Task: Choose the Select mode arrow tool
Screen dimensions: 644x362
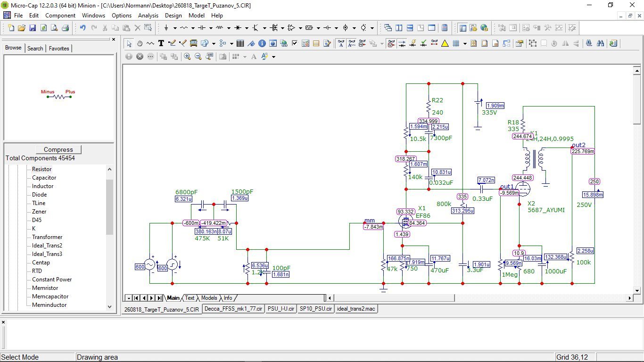Action: 129,43
